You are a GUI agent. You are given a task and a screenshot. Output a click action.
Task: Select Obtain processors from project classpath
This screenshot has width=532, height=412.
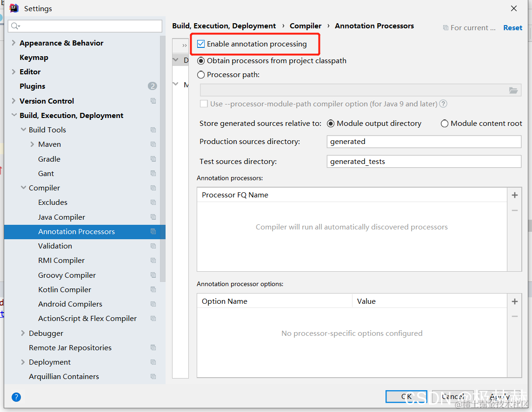click(x=201, y=61)
